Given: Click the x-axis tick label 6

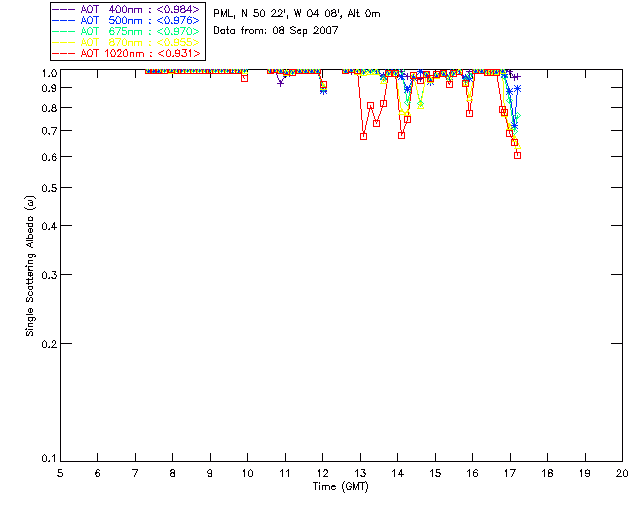Looking at the screenshot, I should click(98, 474).
